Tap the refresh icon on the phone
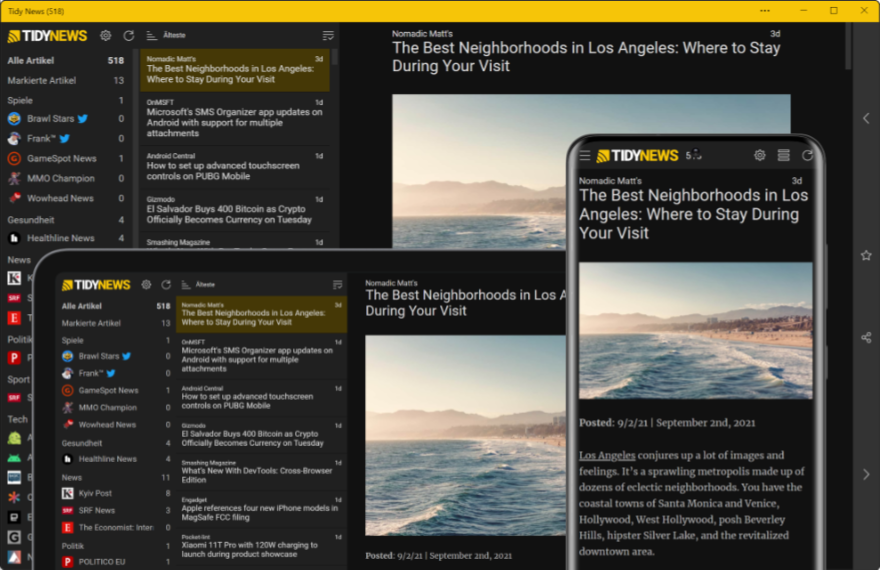880x570 pixels. 807,156
